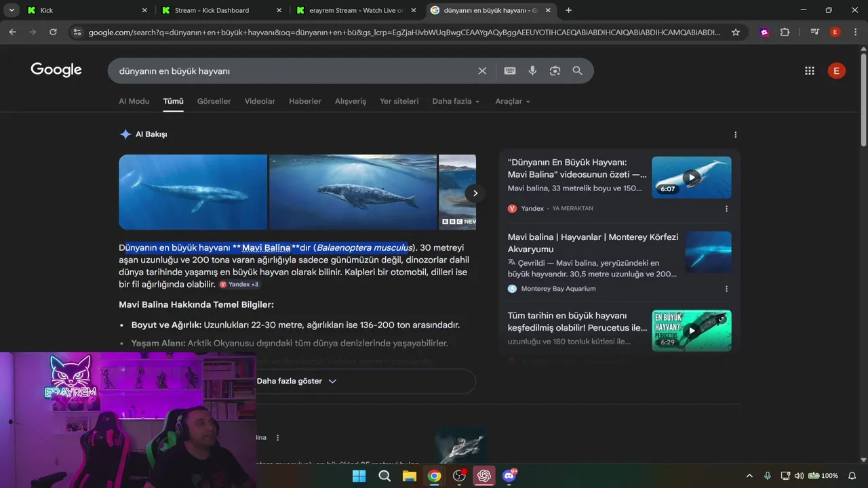This screenshot has height=488, width=868.
Task: Click the browser address bar URL
Action: tap(404, 32)
